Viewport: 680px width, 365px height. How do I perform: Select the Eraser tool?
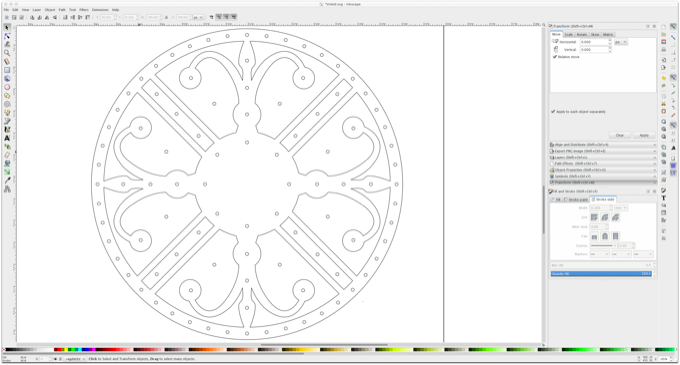(x=7, y=155)
